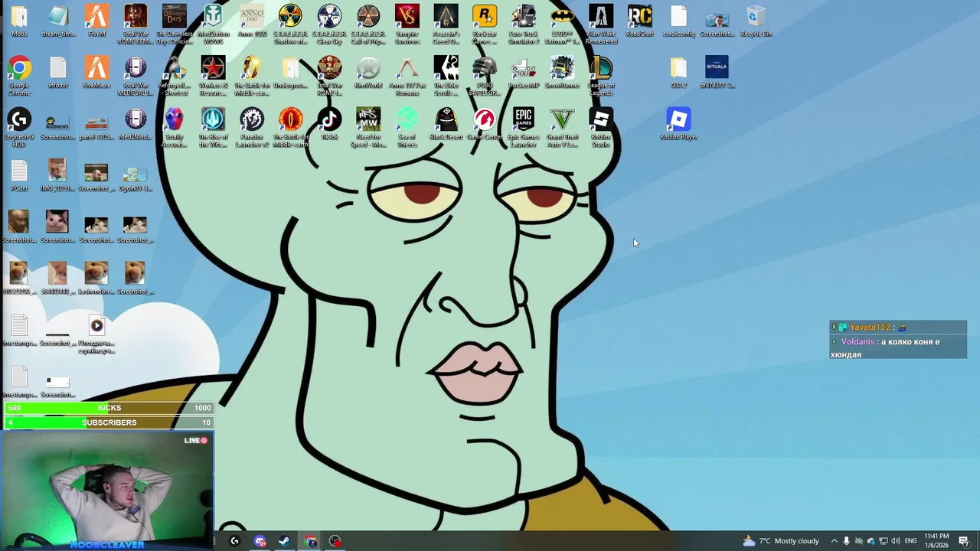Launch Need for Speed Most Wanted icon
Viewport: 980px width, 551px height.
click(x=368, y=127)
